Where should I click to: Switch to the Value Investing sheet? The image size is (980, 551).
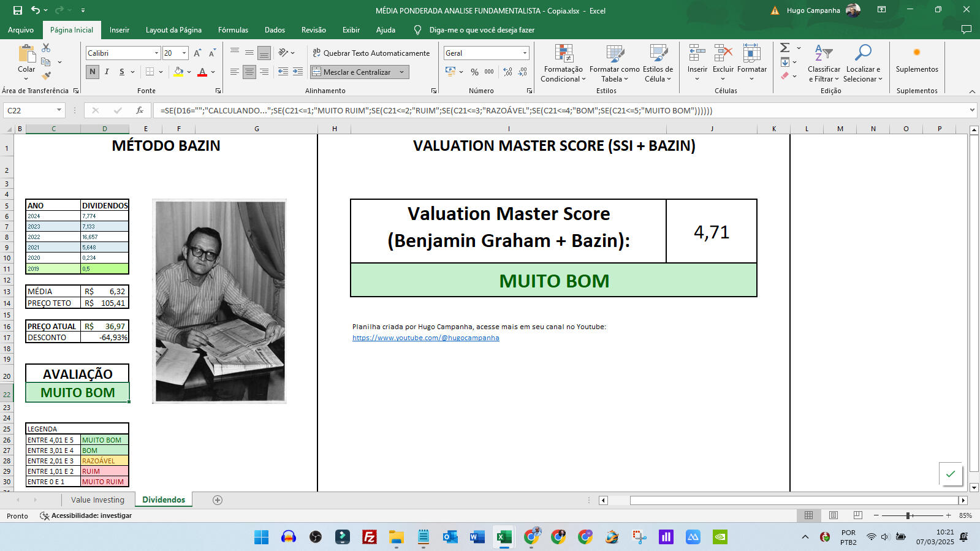pos(97,500)
